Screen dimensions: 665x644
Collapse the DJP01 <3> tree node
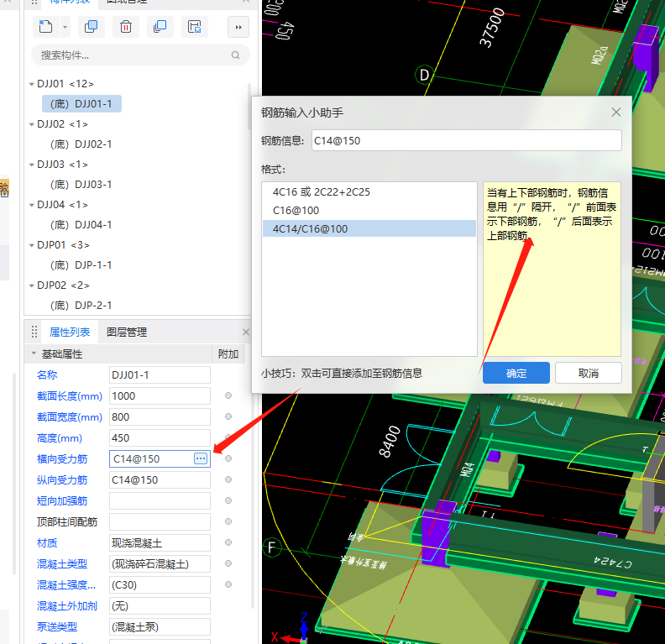click(31, 245)
